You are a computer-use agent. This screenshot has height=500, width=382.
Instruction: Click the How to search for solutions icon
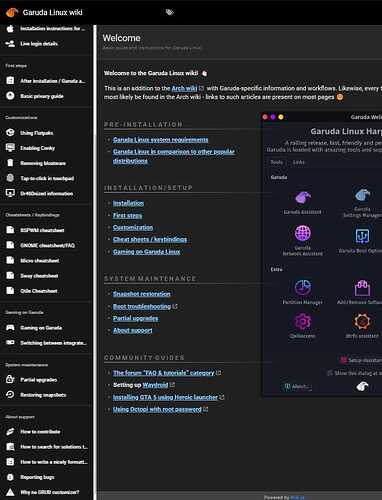10,447
